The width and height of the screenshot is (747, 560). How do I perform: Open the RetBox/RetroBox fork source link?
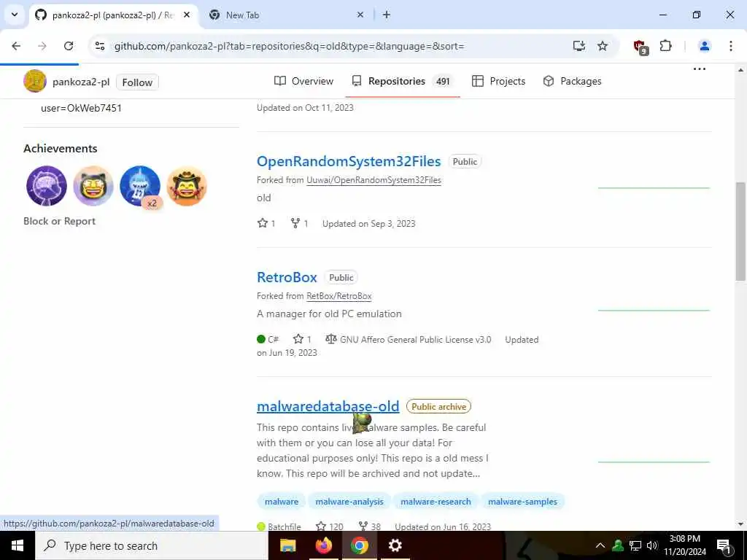coord(339,296)
